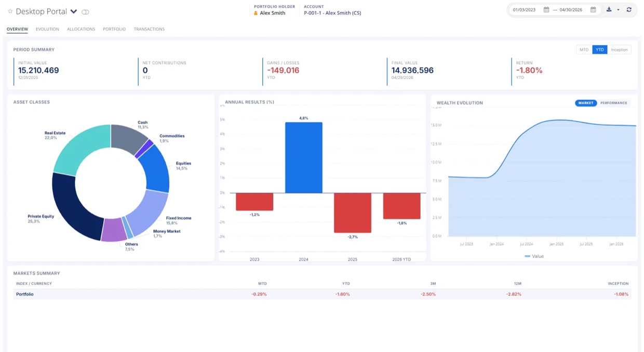The image size is (644, 352).
Task: Switch Wealth Evolution to Market view
Action: click(586, 103)
